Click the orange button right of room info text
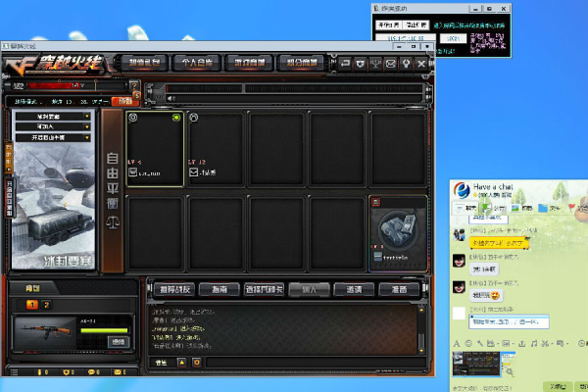The height and width of the screenshot is (392, 588). point(122,101)
